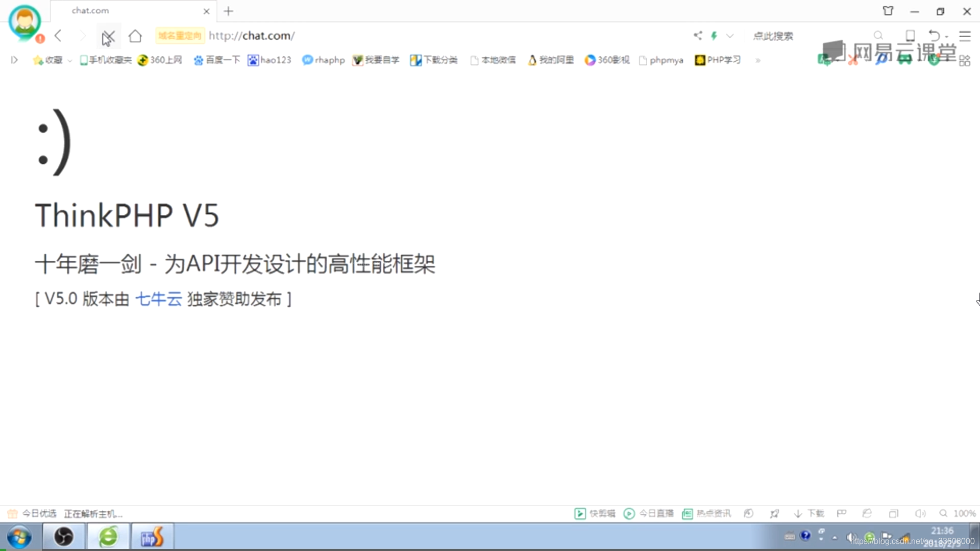Follow the 七牛云 hyperlink
Image resolution: width=980 pixels, height=551 pixels.
[x=158, y=299]
